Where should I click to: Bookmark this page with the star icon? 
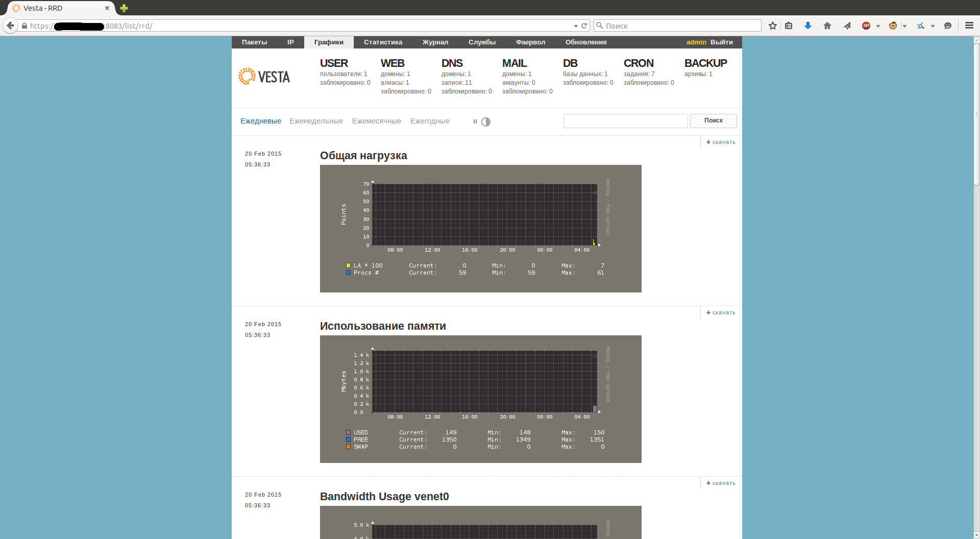pos(773,26)
